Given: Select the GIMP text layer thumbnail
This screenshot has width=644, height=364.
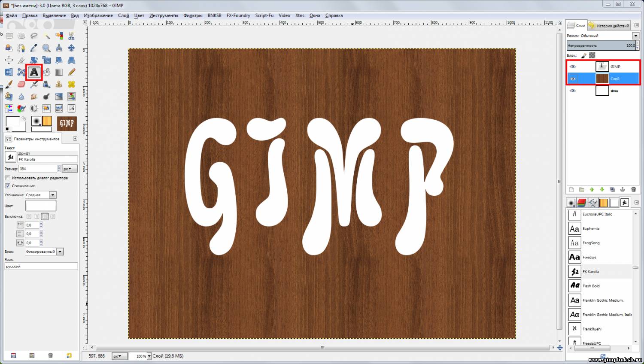Looking at the screenshot, I should coord(602,67).
